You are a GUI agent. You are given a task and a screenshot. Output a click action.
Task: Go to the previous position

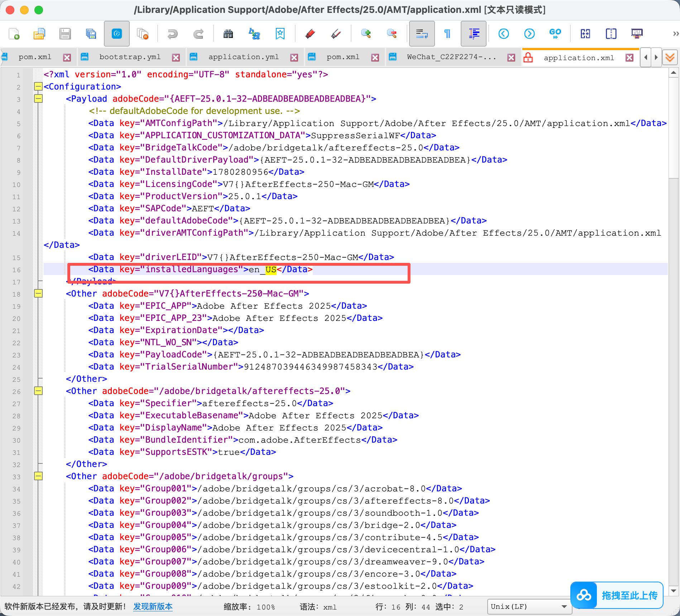click(x=504, y=34)
